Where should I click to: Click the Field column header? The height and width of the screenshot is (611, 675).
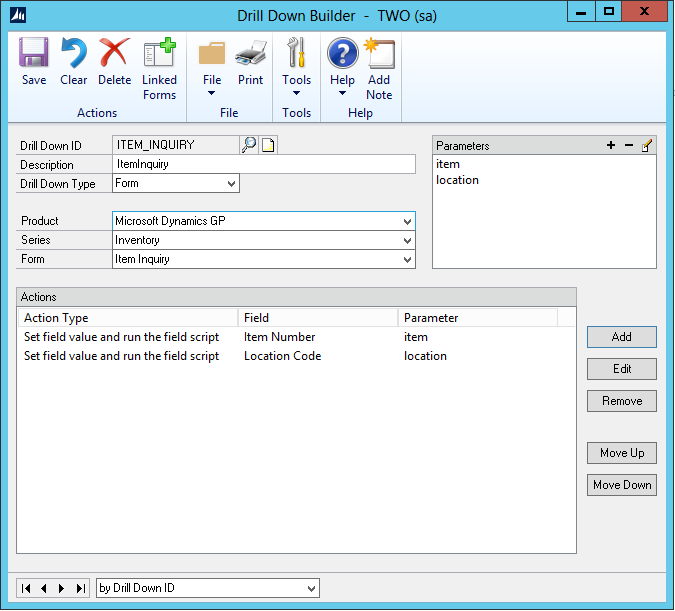(x=318, y=318)
